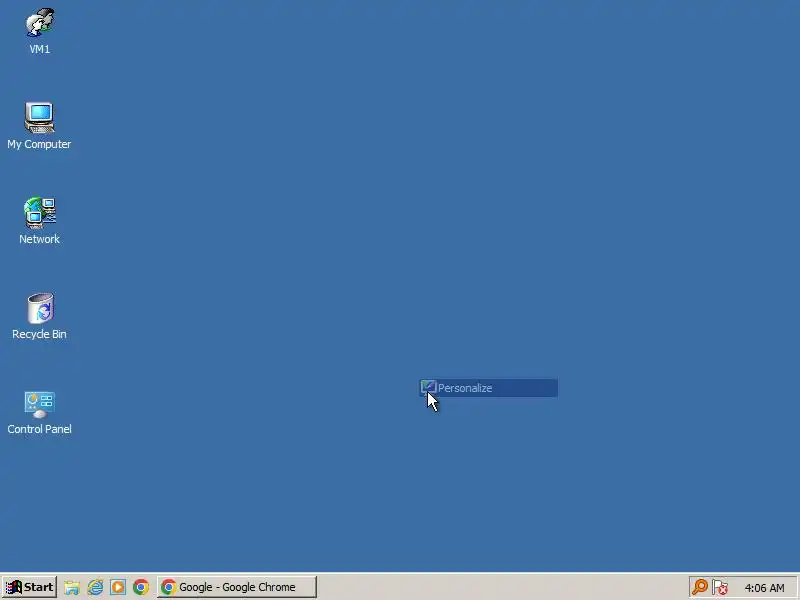800x600 pixels.
Task: Launch media player from quick launch
Action: (118, 587)
